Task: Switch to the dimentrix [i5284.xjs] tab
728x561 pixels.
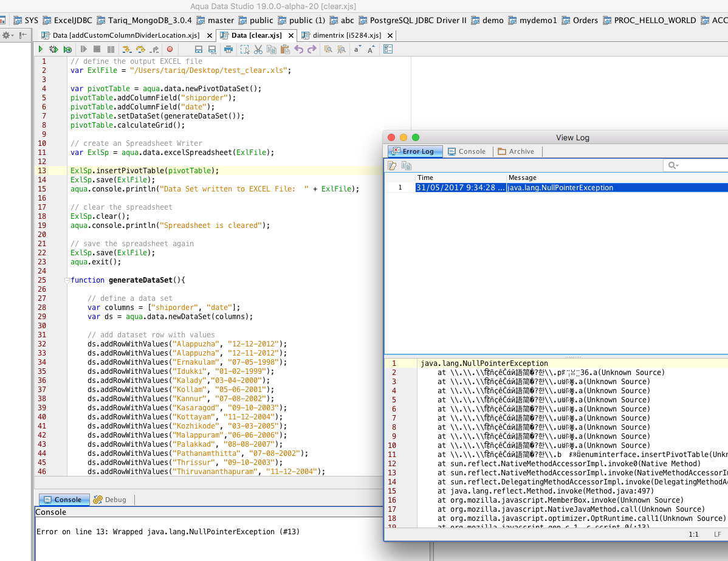Action: coord(346,35)
